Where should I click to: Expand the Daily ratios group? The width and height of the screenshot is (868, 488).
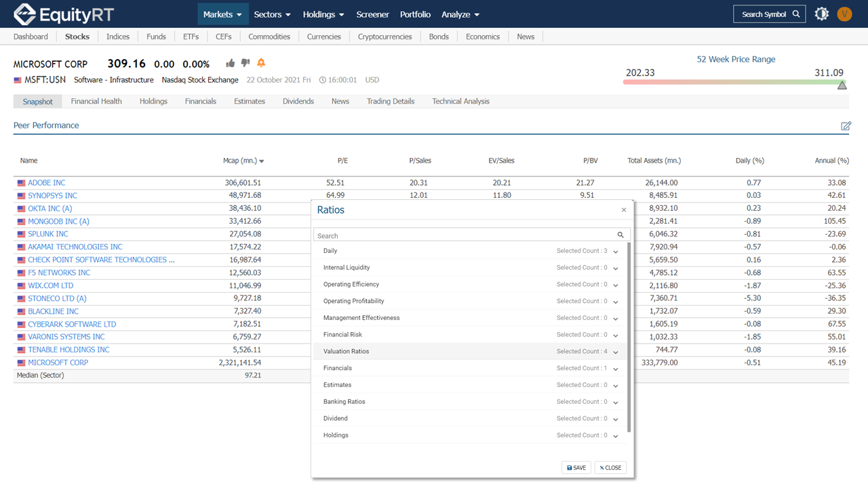pyautogui.click(x=616, y=251)
